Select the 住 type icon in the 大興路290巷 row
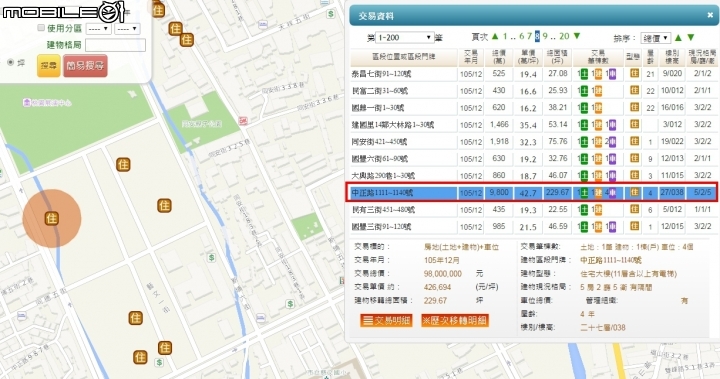 634,175
